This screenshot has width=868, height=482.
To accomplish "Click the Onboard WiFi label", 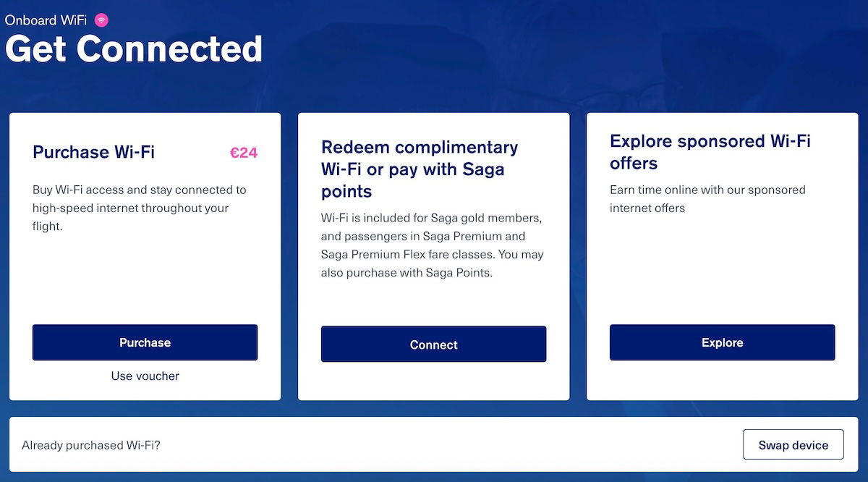I will [46, 20].
